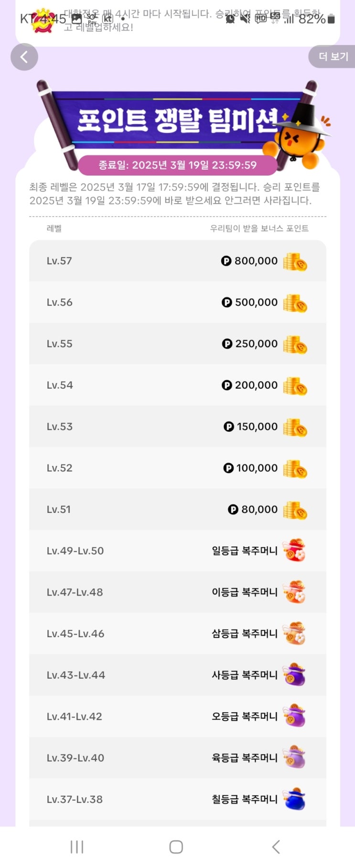
Task: Tap the back arrow button
Action: coord(24,57)
